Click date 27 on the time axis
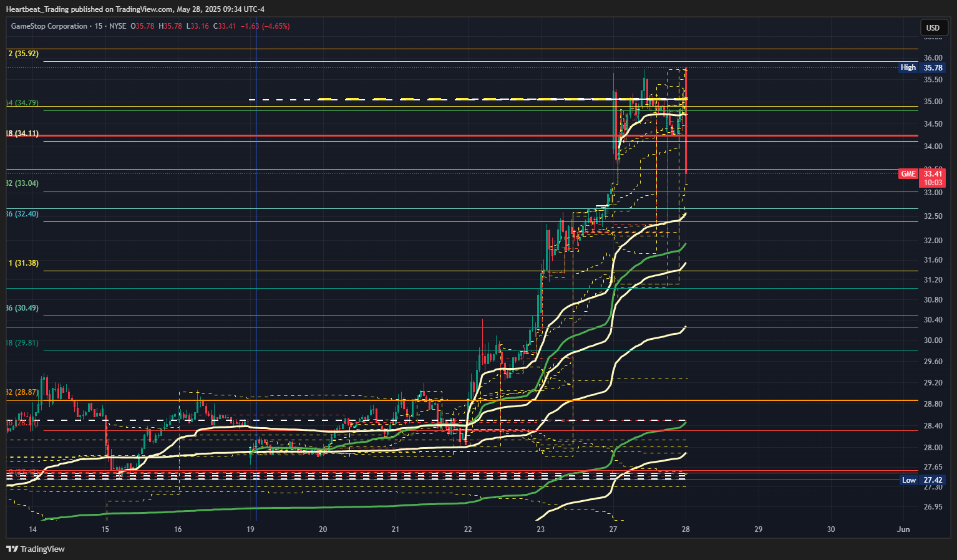This screenshot has width=957, height=560. pos(613,529)
